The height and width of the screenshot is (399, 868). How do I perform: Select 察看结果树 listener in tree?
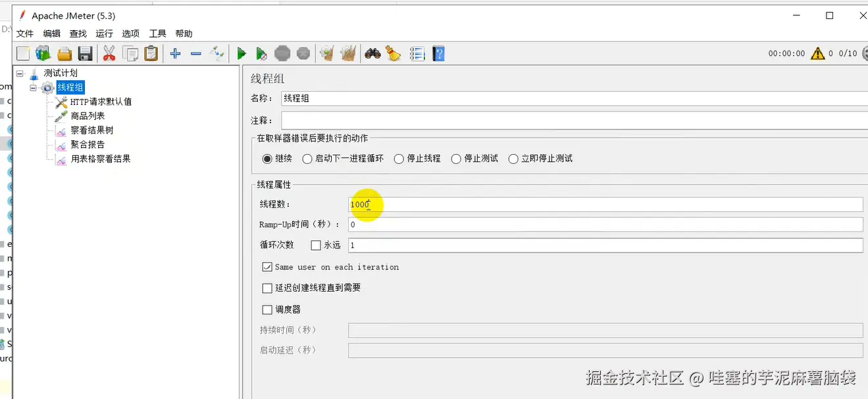tap(92, 130)
